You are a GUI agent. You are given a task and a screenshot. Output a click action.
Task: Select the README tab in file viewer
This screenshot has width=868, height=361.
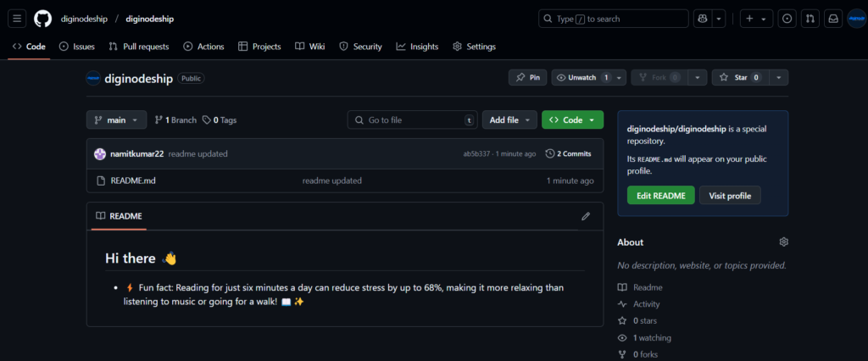[x=119, y=216]
